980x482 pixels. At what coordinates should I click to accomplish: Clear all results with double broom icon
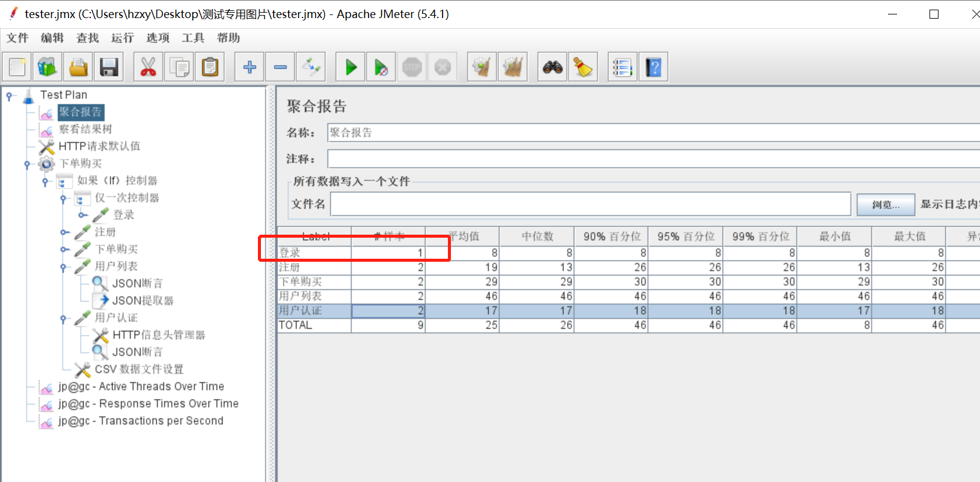pos(513,67)
